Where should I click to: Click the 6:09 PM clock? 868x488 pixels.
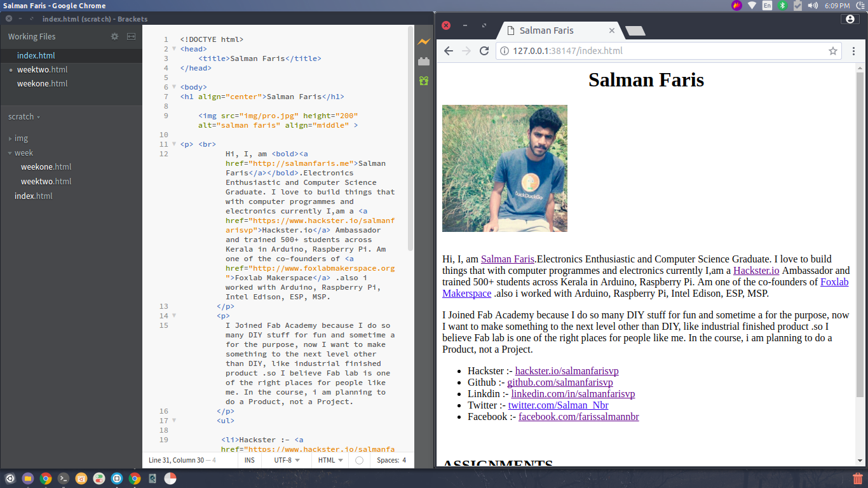click(837, 5)
